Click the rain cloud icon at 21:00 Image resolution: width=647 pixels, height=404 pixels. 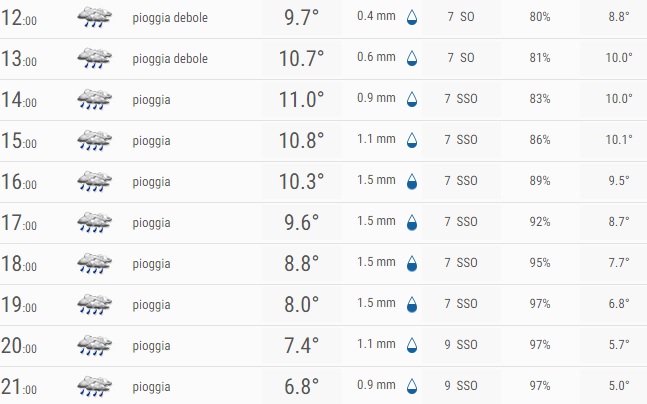94,386
